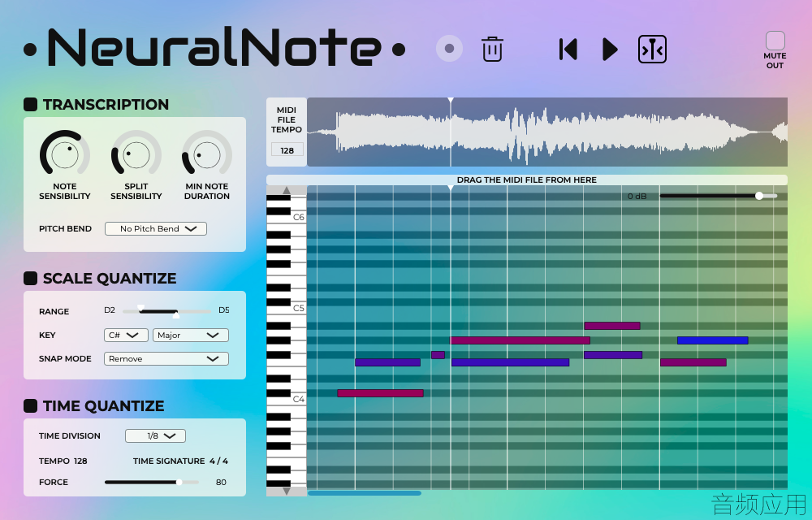Image resolution: width=812 pixels, height=520 pixels.
Task: Click the record button
Action: click(449, 48)
